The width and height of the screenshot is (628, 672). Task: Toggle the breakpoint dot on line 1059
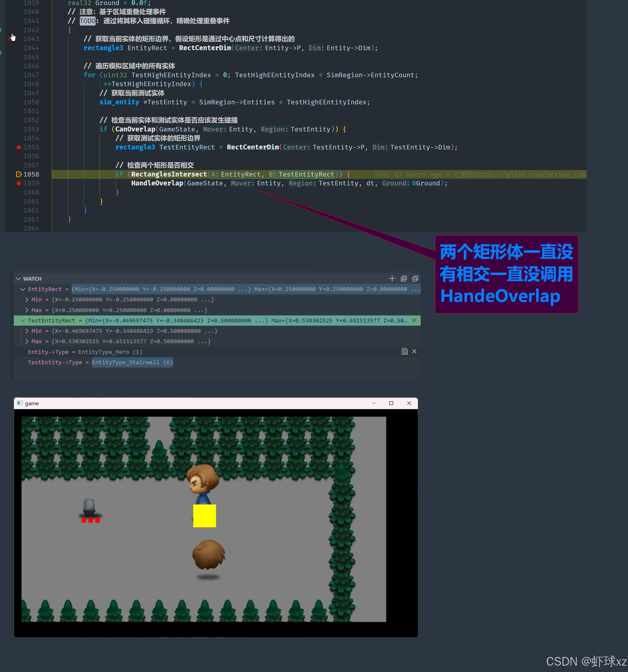[18, 183]
